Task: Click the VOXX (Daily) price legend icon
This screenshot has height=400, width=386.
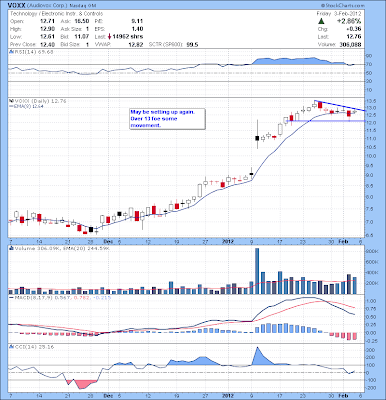Action: pyautogui.click(x=11, y=101)
